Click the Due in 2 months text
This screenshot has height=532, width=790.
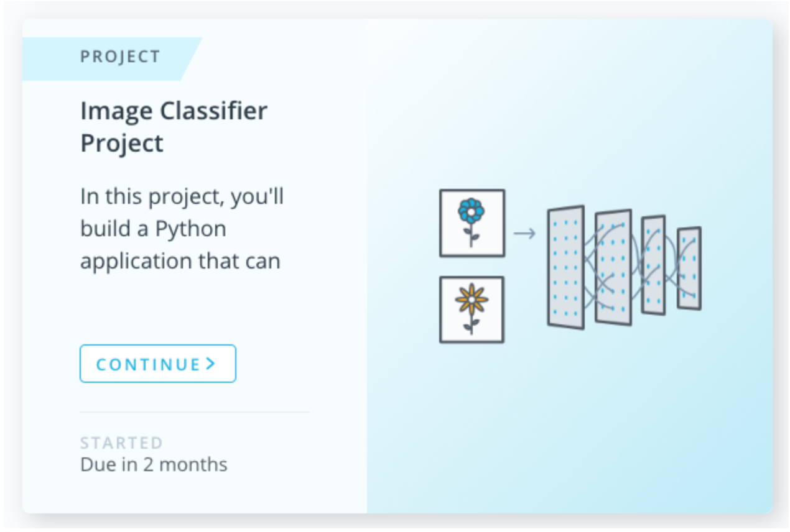(x=154, y=464)
